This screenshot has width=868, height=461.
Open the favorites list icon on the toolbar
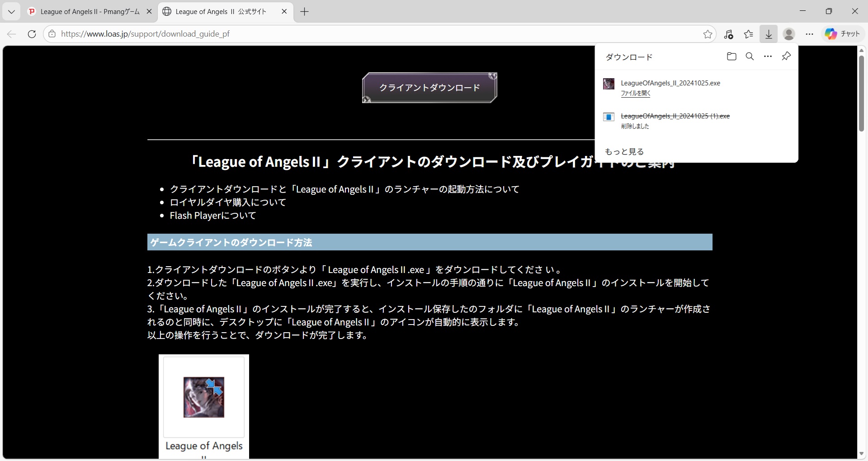[749, 34]
